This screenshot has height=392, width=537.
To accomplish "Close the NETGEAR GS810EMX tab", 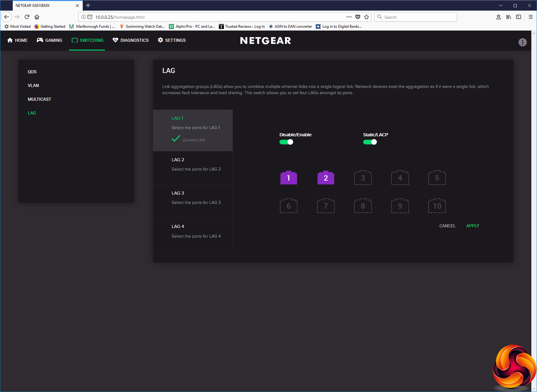I will click(x=77, y=5).
